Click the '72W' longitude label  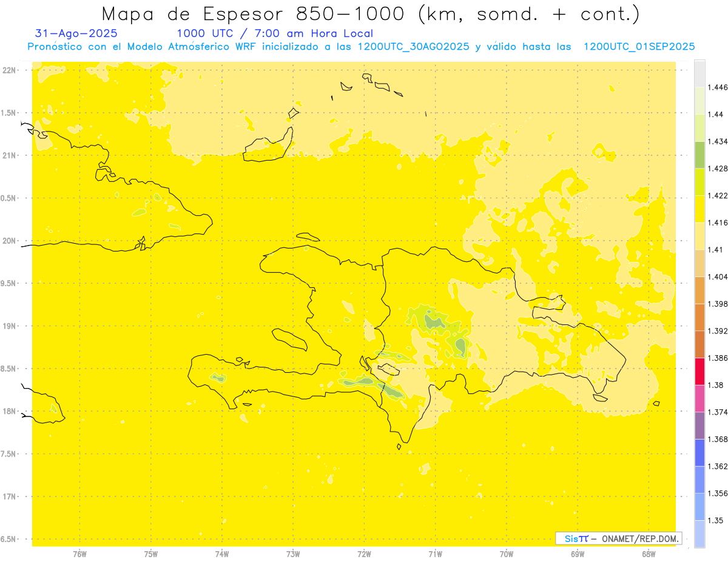point(364,554)
